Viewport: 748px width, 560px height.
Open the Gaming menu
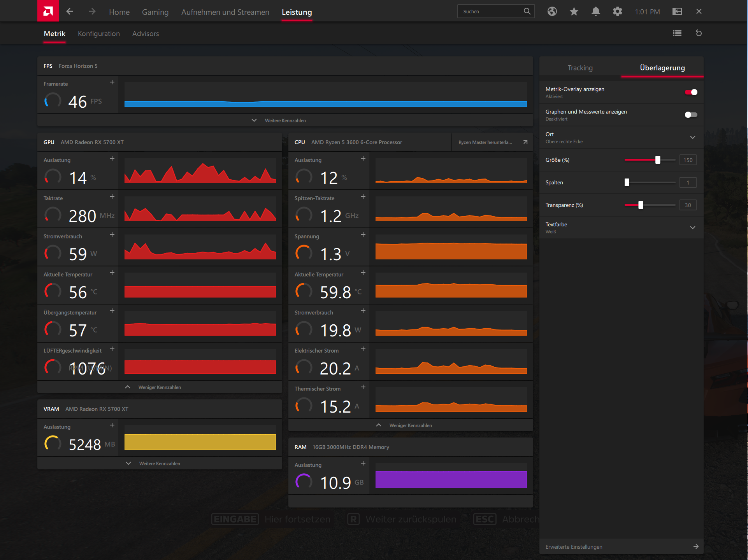[155, 12]
